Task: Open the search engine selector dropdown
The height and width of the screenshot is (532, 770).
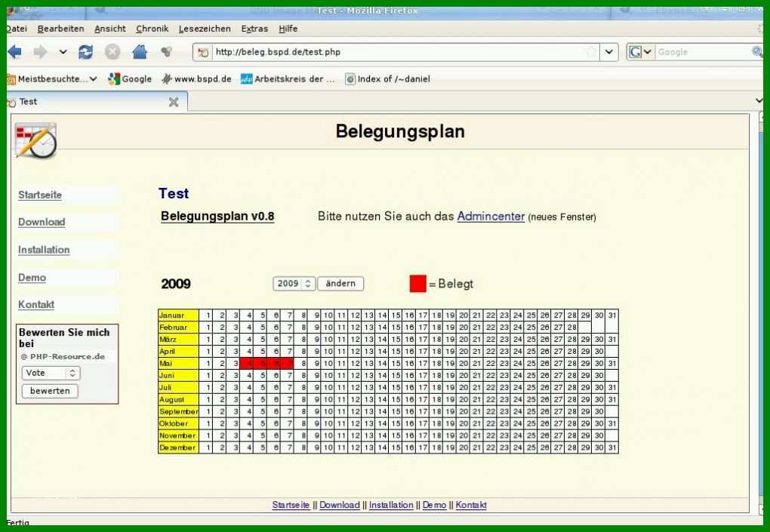Action: (x=640, y=52)
